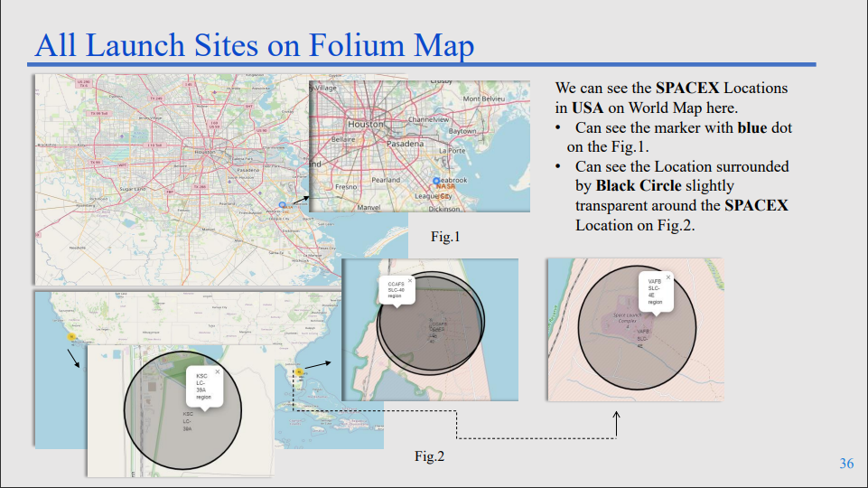Viewport: 868px width, 488px height.
Task: Click the KSC LC-39A map thumbnail circle
Action: 182,410
